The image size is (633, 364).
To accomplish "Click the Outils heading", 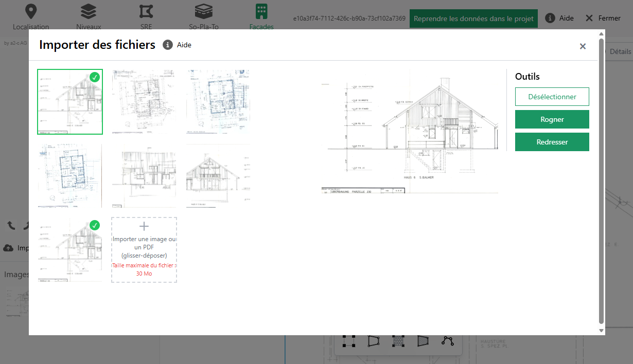I will 527,77.
